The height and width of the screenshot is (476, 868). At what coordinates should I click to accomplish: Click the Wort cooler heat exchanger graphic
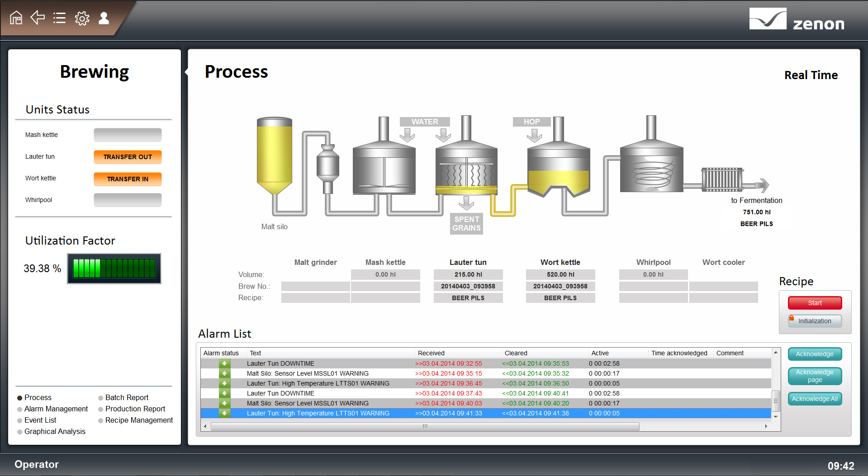pyautogui.click(x=722, y=179)
